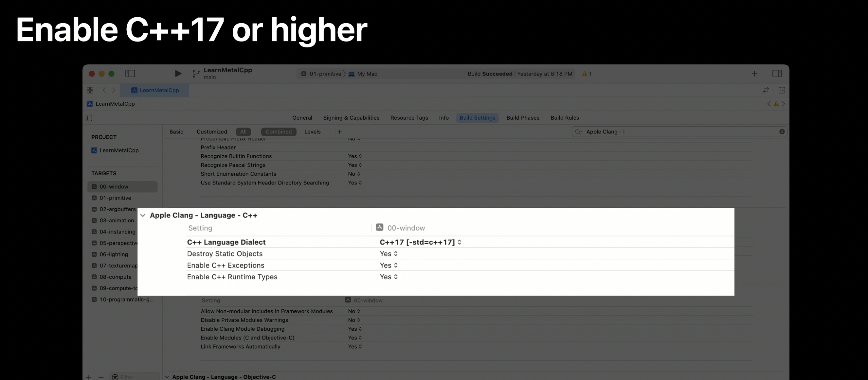Jump to next issue arrow

click(x=784, y=104)
